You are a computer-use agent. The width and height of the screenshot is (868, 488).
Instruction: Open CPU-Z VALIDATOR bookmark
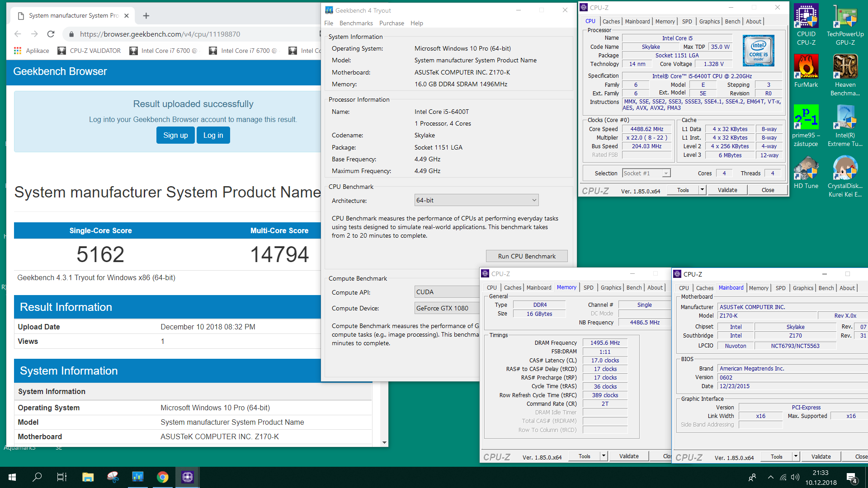point(89,51)
